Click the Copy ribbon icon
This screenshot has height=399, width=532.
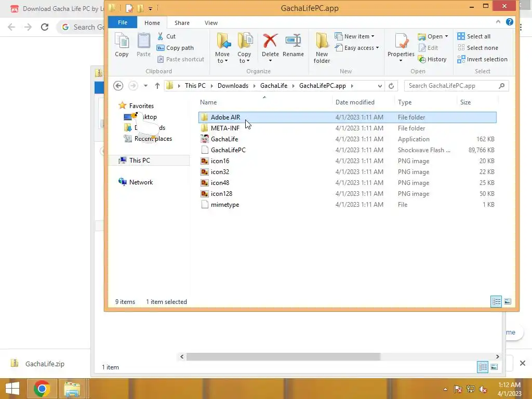(x=122, y=45)
